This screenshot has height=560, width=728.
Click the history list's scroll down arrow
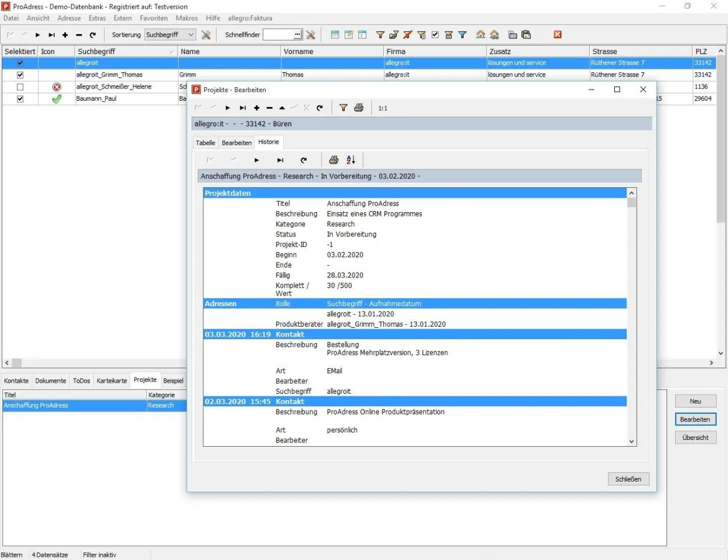click(632, 441)
